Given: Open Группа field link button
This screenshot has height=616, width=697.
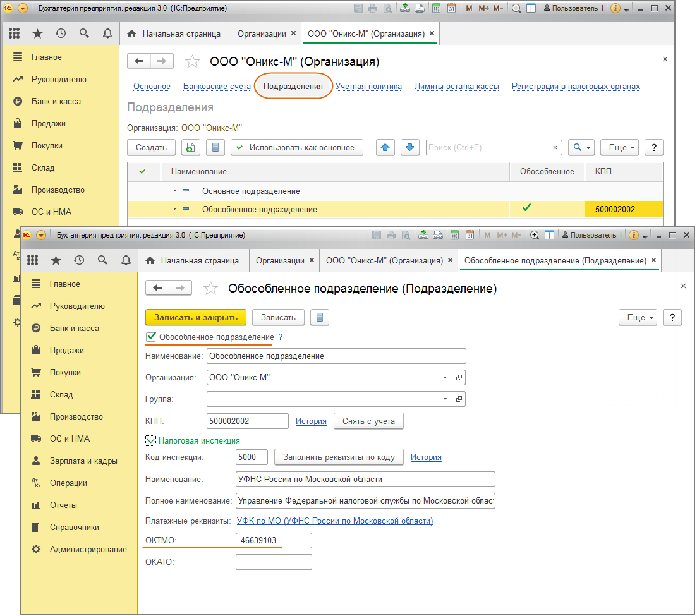Looking at the screenshot, I should [x=459, y=399].
